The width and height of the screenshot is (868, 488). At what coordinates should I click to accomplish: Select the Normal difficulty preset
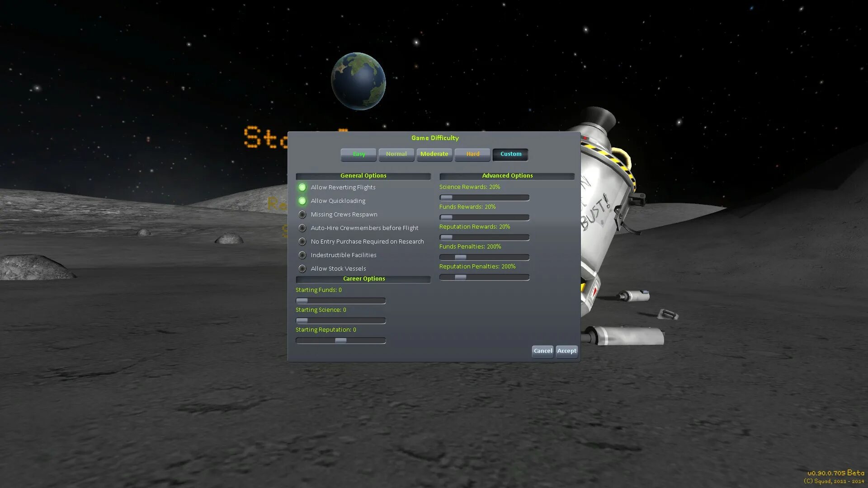(396, 155)
